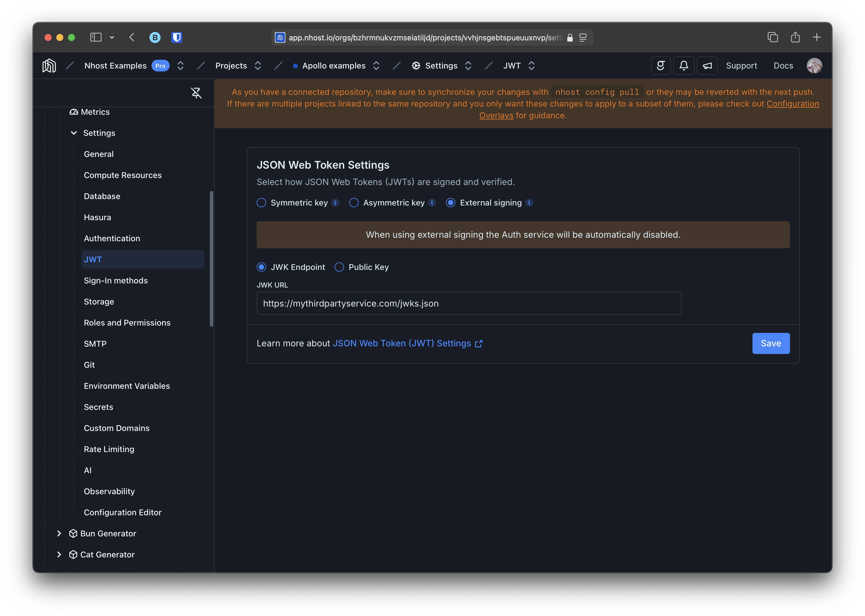Click the Symmetric key info icon

[x=335, y=203]
